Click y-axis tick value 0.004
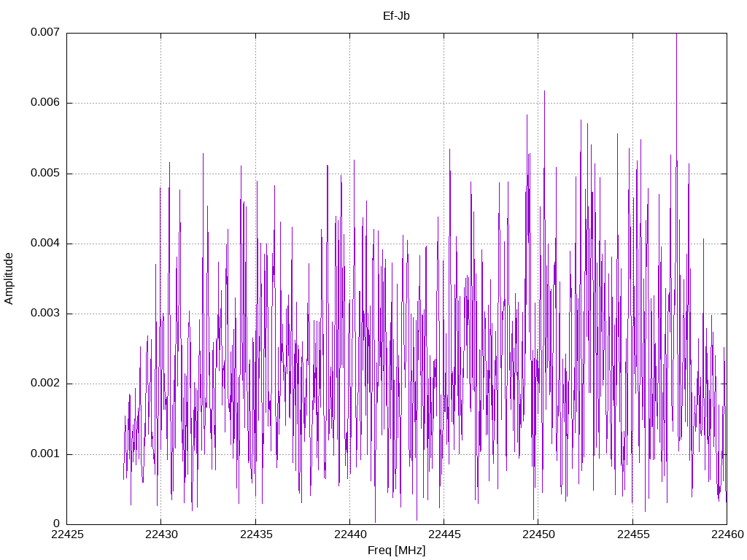The height and width of the screenshot is (560, 747). coord(45,243)
